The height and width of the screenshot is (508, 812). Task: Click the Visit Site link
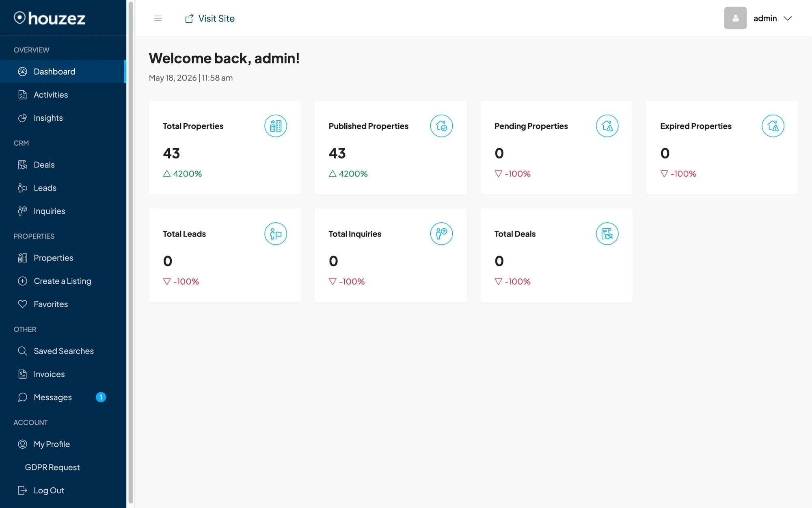tap(210, 18)
